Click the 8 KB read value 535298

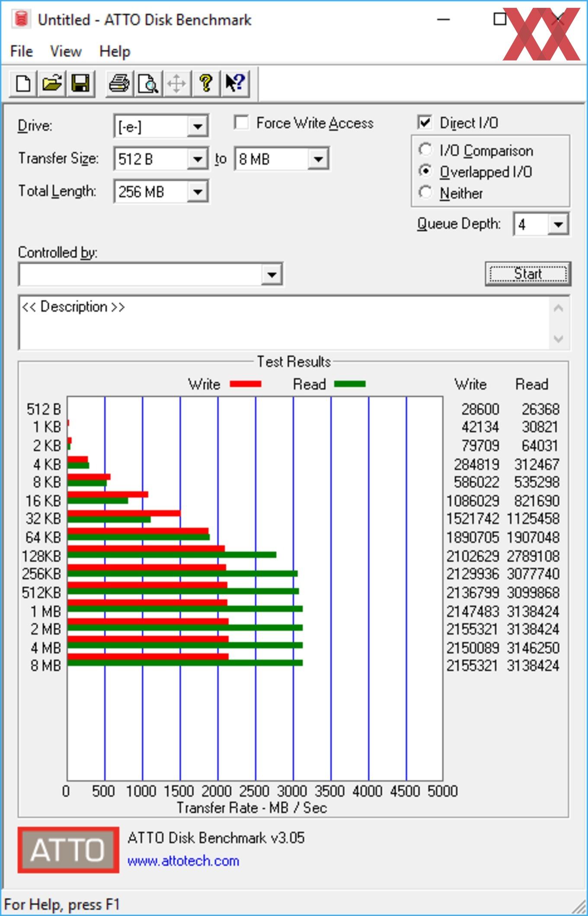pyautogui.click(x=537, y=481)
